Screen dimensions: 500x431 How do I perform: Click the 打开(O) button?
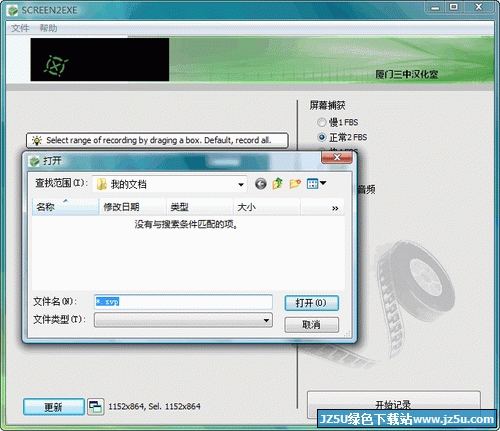[311, 303]
